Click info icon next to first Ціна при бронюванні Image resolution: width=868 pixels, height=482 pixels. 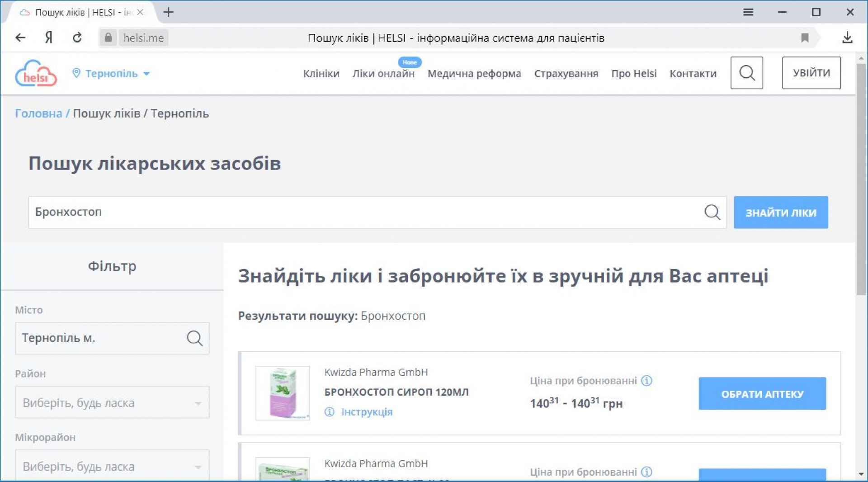646,381
